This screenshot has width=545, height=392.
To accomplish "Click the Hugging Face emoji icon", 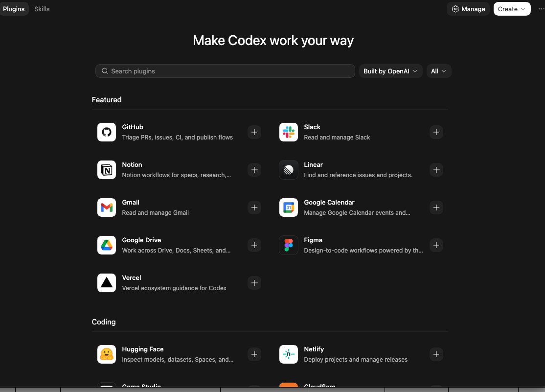I will 107,354.
